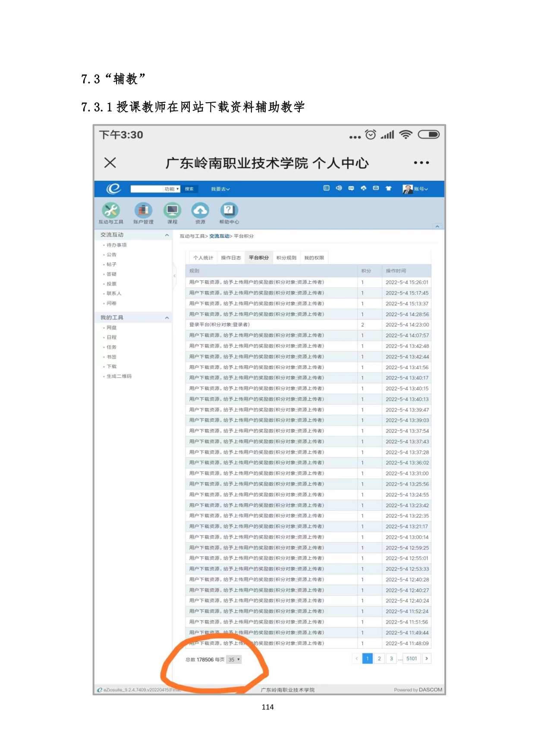Viewport: 535px width, 756px height.
Task: Open the 每页 35 page size dropdown
Action: click(x=234, y=659)
